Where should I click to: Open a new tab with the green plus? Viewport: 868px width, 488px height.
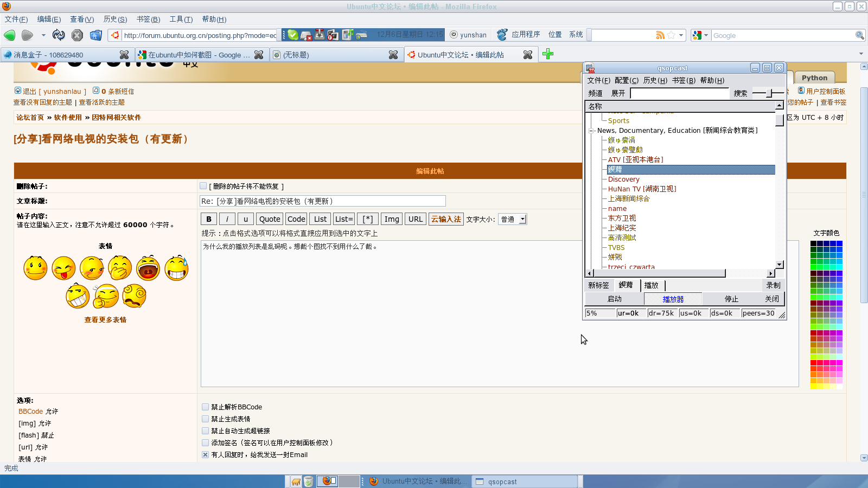(548, 54)
